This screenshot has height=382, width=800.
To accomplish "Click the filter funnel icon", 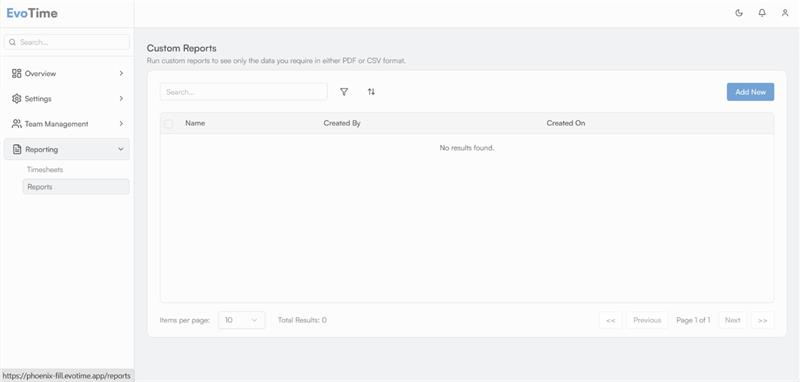I will coord(344,92).
